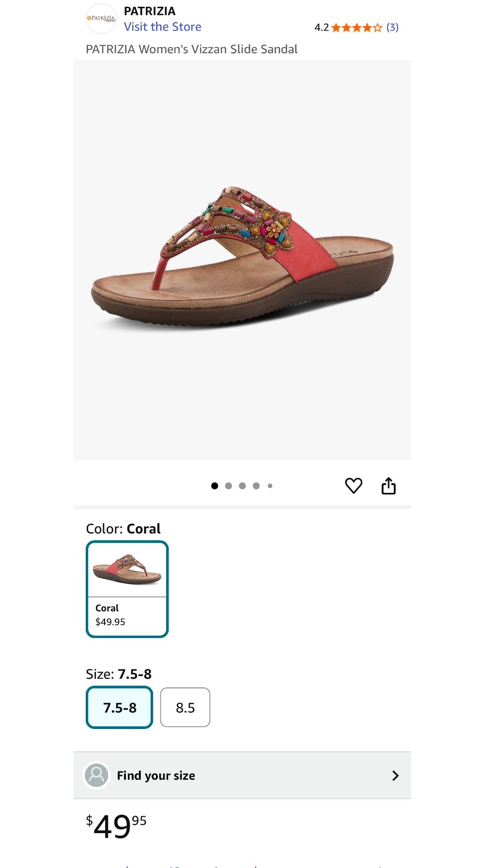Expand Find your size chevron
The image size is (480, 868).
tap(395, 776)
